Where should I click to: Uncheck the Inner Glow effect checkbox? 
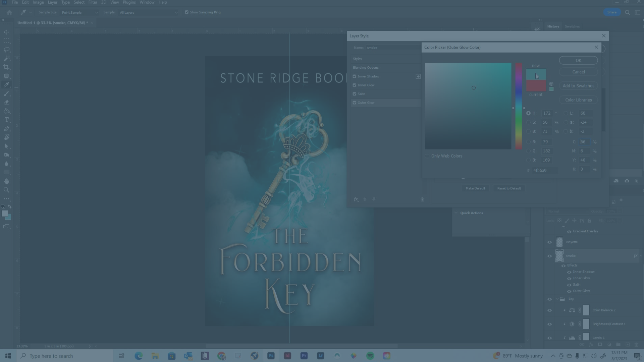pyautogui.click(x=355, y=85)
